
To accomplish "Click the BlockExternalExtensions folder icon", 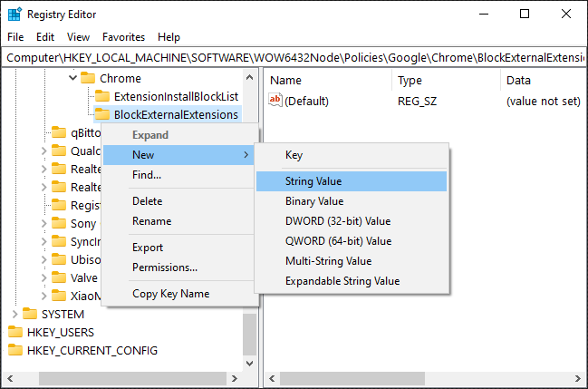I will [x=102, y=114].
